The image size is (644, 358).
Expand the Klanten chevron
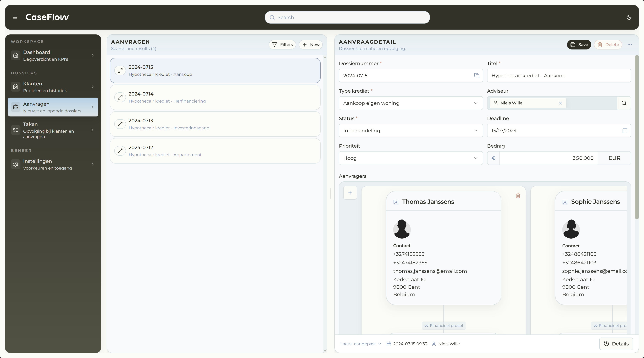(92, 87)
